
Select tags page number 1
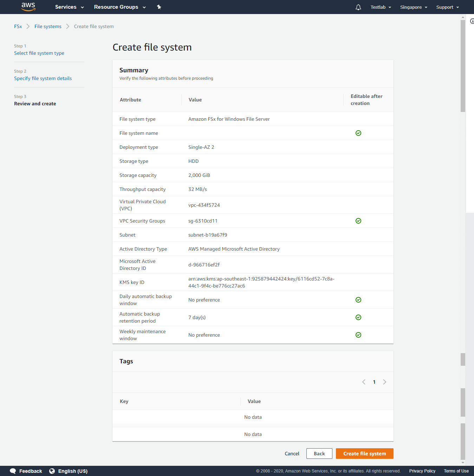tap(374, 382)
